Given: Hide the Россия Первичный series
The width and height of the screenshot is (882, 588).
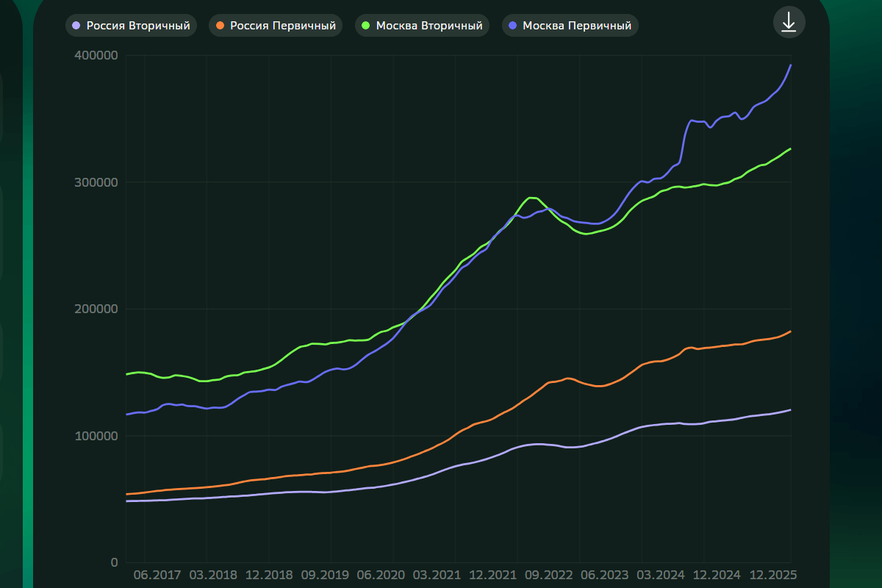Looking at the screenshot, I should point(276,26).
